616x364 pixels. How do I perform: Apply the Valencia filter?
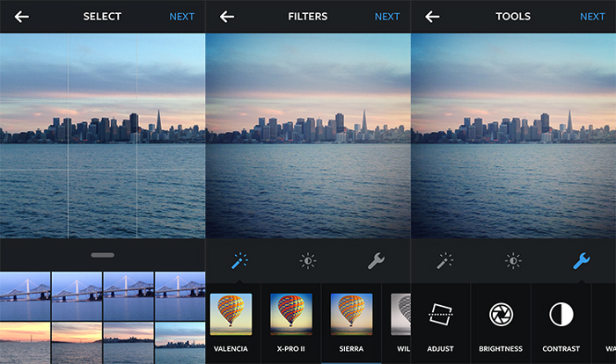click(231, 315)
